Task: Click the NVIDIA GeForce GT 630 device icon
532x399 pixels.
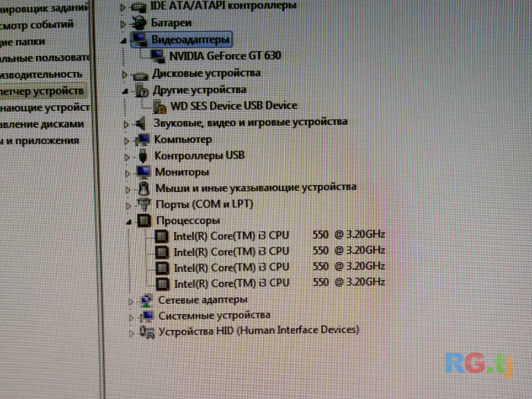Action: tap(158, 56)
